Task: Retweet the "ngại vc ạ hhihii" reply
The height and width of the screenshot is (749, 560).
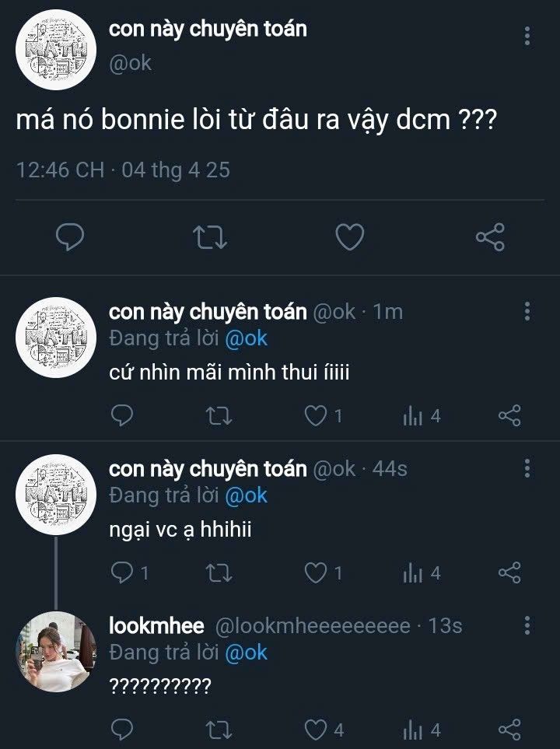Action: point(222,573)
